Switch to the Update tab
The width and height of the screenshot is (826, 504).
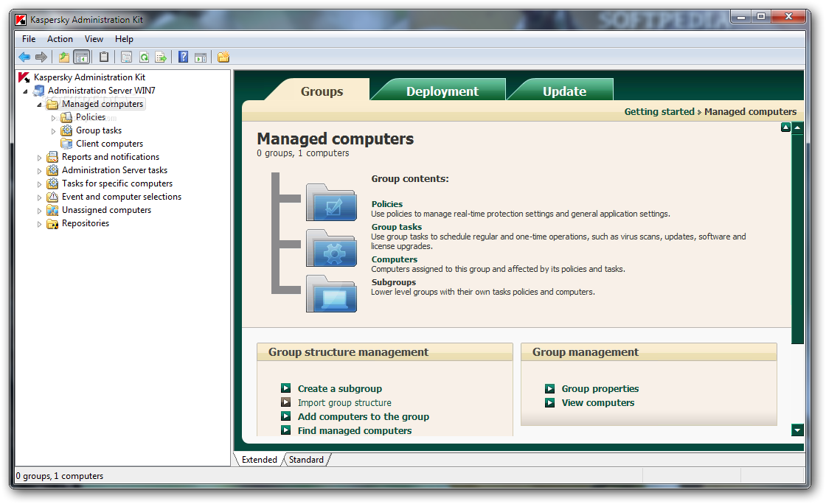click(x=564, y=91)
